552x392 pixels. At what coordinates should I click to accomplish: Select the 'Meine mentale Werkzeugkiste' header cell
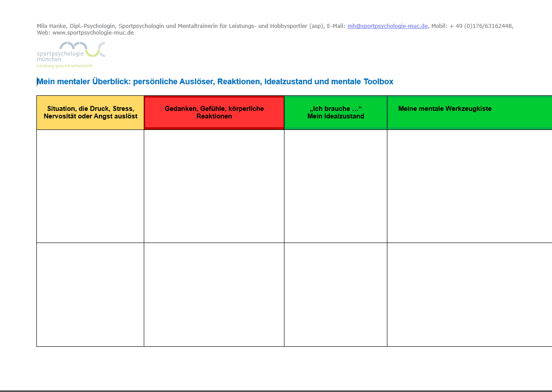click(469, 113)
